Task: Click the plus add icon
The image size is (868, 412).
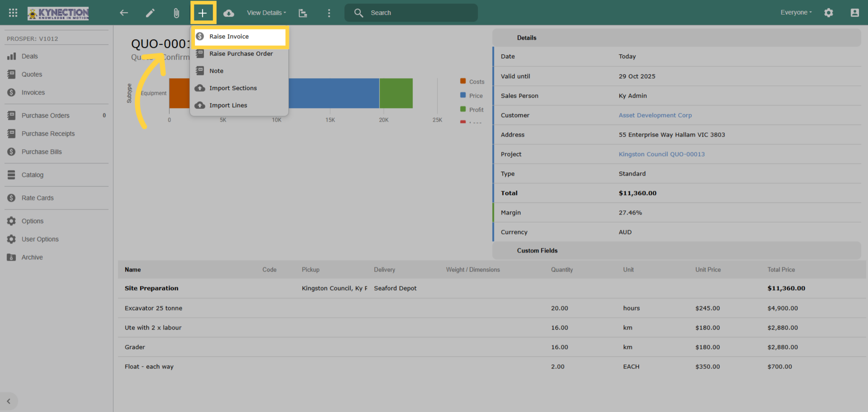Action: click(203, 13)
